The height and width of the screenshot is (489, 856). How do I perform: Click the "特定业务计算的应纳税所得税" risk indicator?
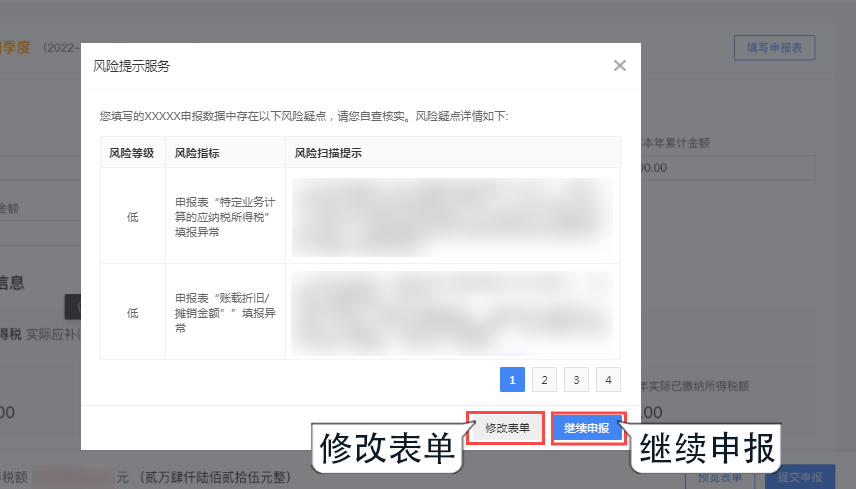point(223,217)
